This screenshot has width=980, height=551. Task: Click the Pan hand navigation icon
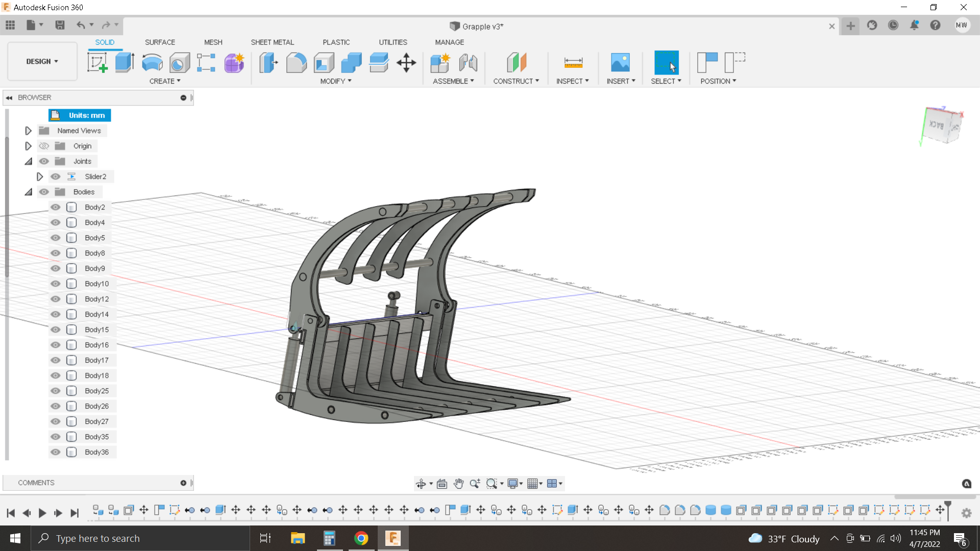458,484
